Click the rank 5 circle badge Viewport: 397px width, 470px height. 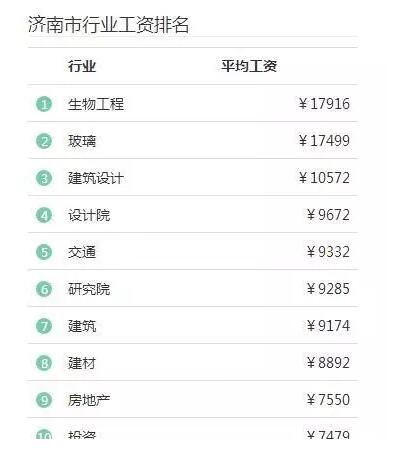coord(44,252)
